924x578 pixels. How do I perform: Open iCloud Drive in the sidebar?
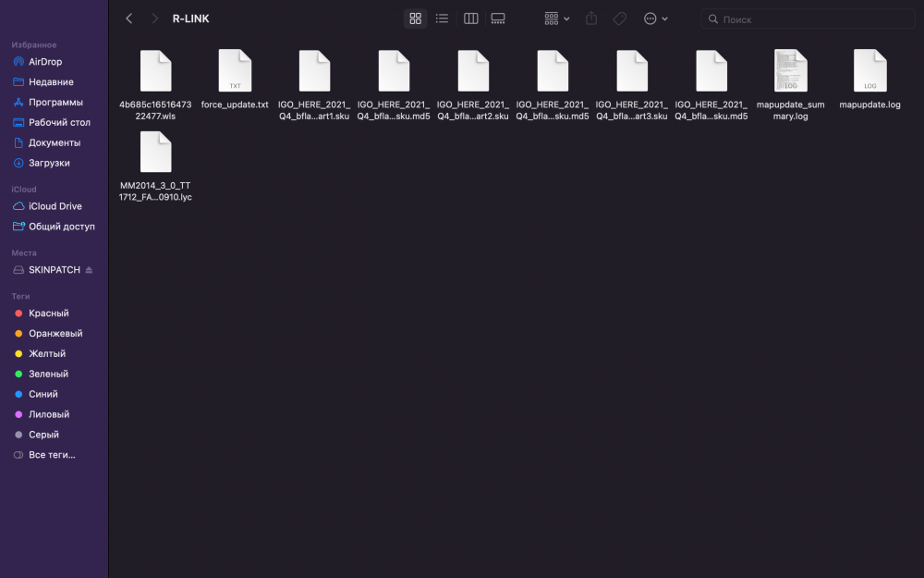55,206
